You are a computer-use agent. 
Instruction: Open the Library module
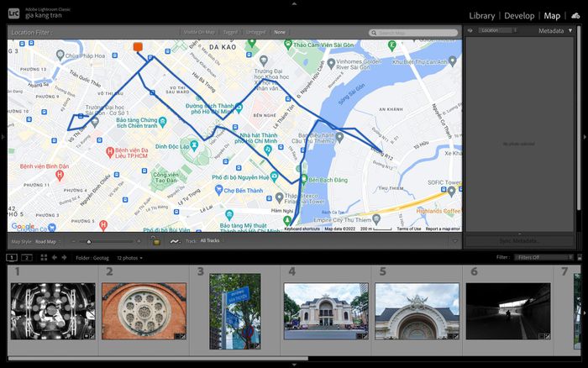click(482, 16)
